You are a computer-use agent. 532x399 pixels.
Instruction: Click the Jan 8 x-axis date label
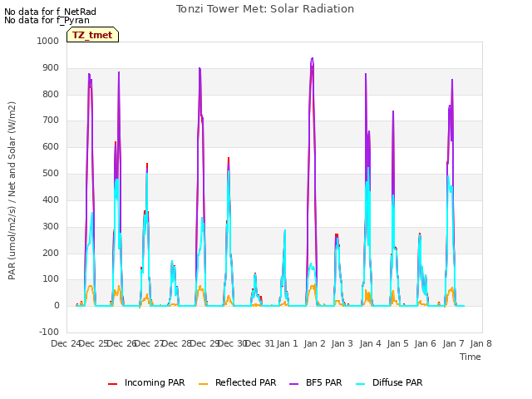point(480,343)
